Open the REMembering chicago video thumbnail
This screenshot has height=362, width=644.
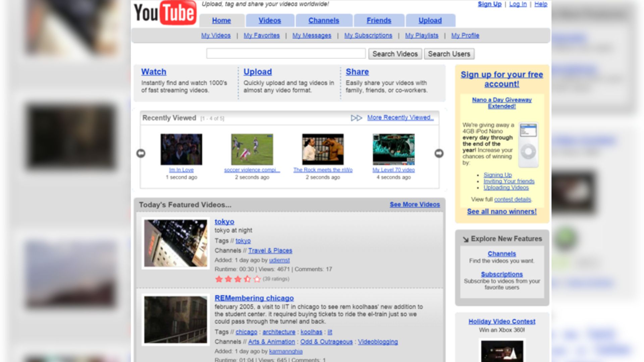[175, 319]
